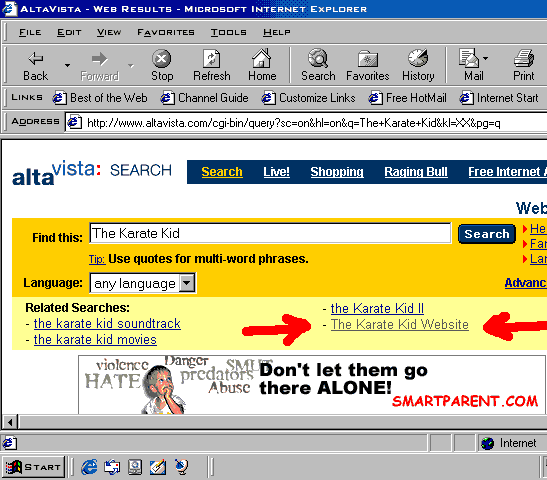Click the fifth Quick Launch icon after Channels

pyautogui.click(x=181, y=467)
